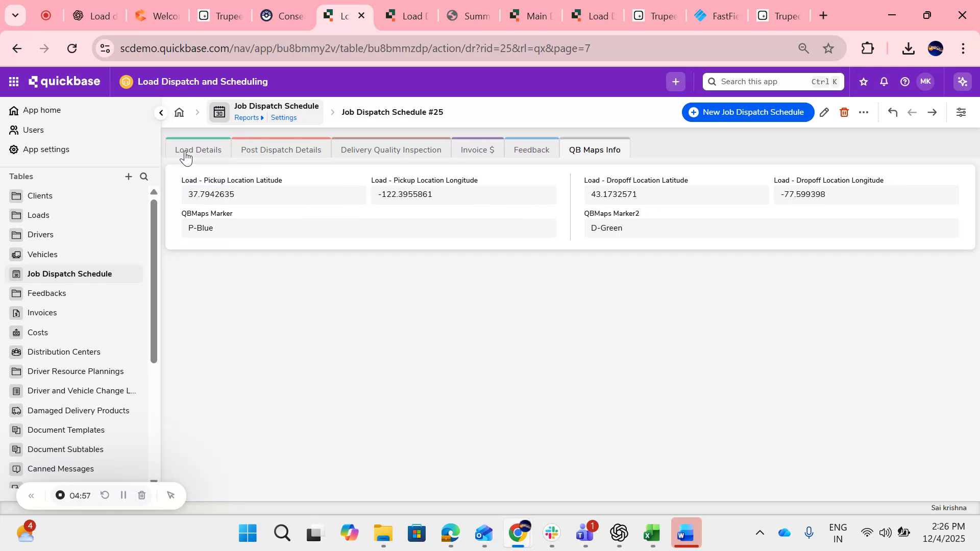
Task: Switch to the Post Dispatch Details tab
Action: (x=281, y=149)
